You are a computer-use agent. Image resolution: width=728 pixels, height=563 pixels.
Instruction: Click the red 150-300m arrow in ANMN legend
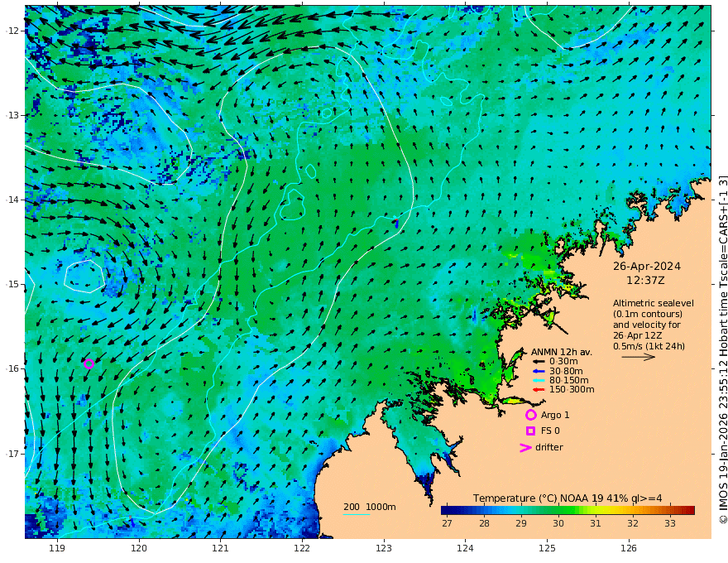click(539, 390)
